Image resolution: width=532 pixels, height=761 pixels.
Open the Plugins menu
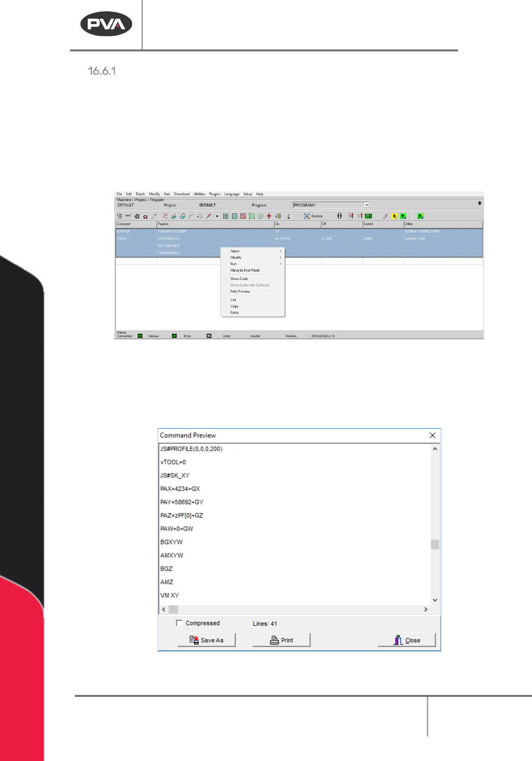click(215, 194)
